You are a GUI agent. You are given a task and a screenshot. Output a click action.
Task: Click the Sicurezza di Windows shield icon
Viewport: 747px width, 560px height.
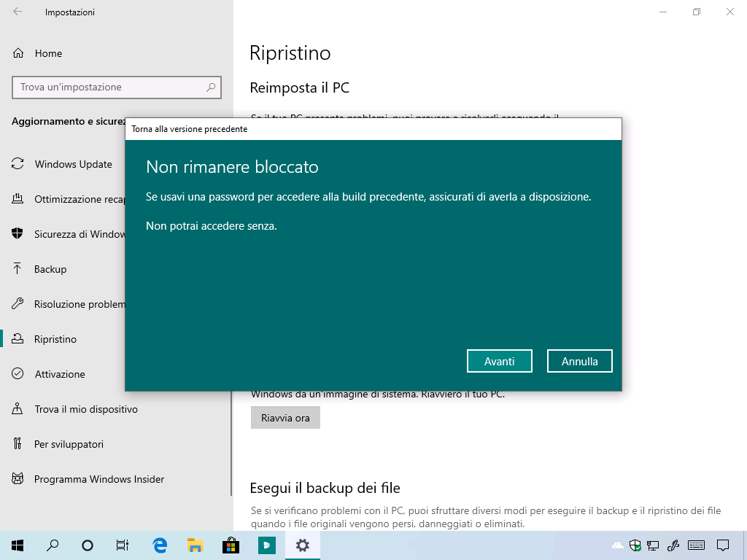pyautogui.click(x=18, y=233)
